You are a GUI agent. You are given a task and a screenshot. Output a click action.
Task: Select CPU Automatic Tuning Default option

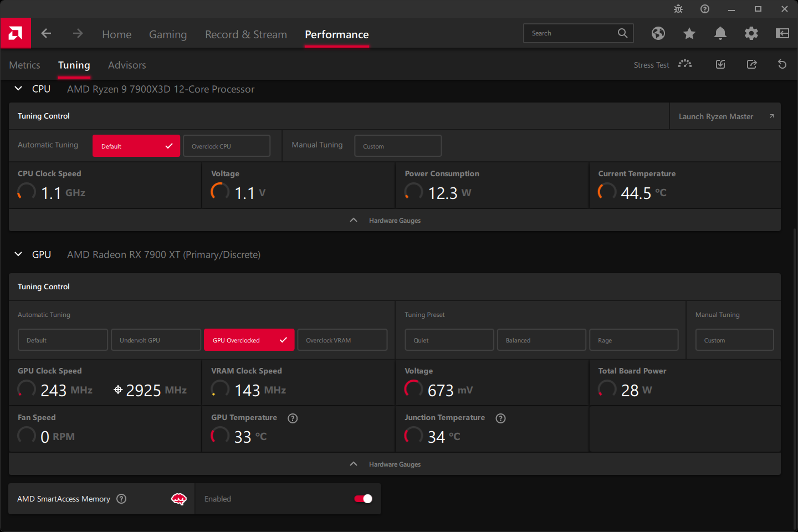pos(136,146)
